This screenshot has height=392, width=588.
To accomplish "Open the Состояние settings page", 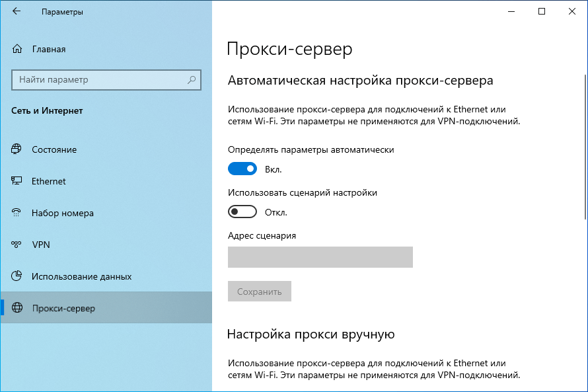I will coord(106,149).
